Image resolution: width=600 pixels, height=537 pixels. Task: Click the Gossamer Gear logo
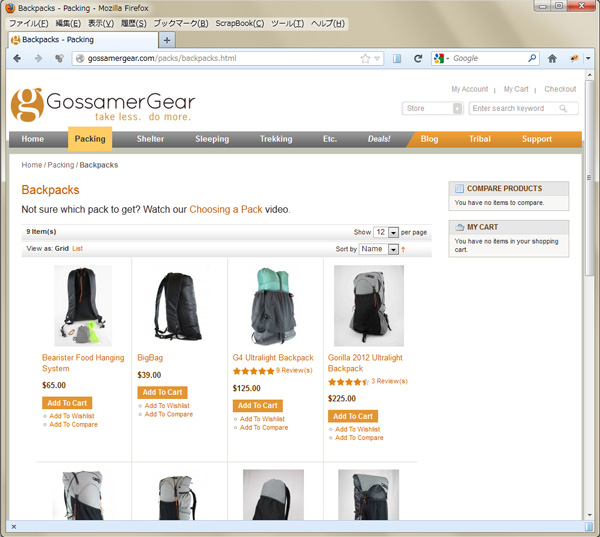click(x=103, y=105)
